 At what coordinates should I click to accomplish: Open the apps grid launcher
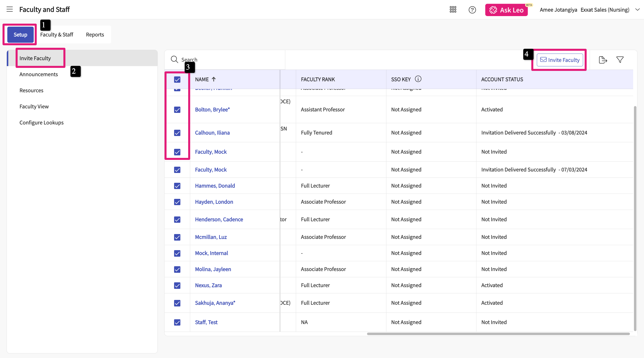coord(453,10)
